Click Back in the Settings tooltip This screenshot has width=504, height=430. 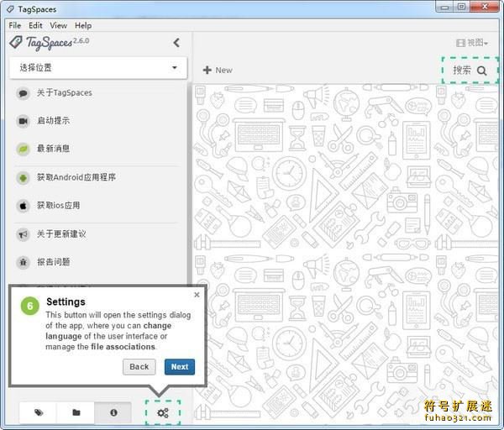click(139, 367)
